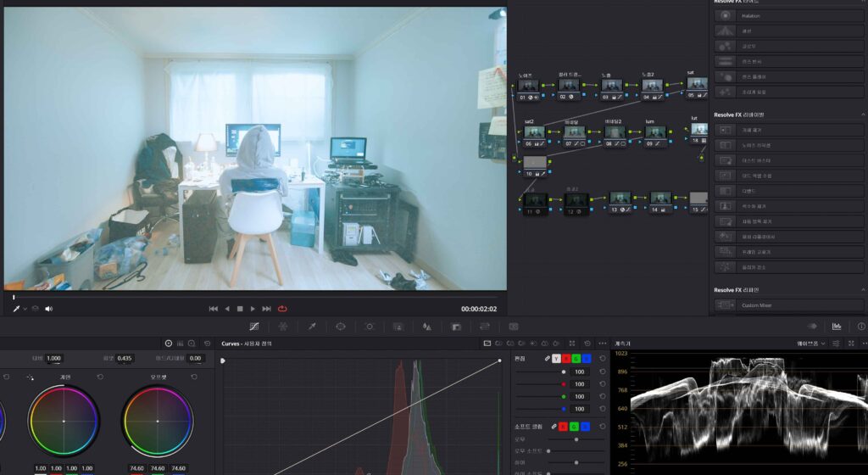This screenshot has width=868, height=475.
Task: Collapse the Resolve FX Revival section
Action: (862, 115)
